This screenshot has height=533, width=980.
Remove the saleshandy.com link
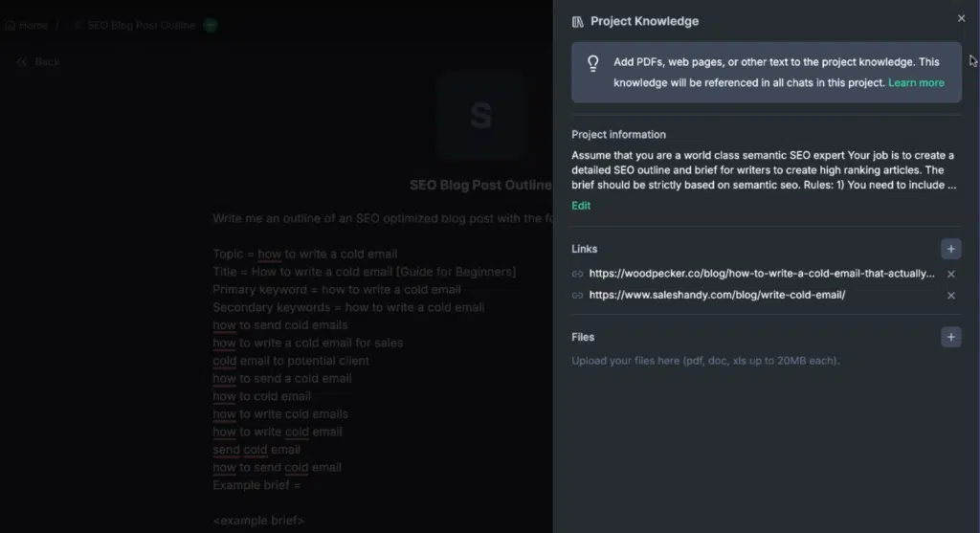[x=950, y=296]
